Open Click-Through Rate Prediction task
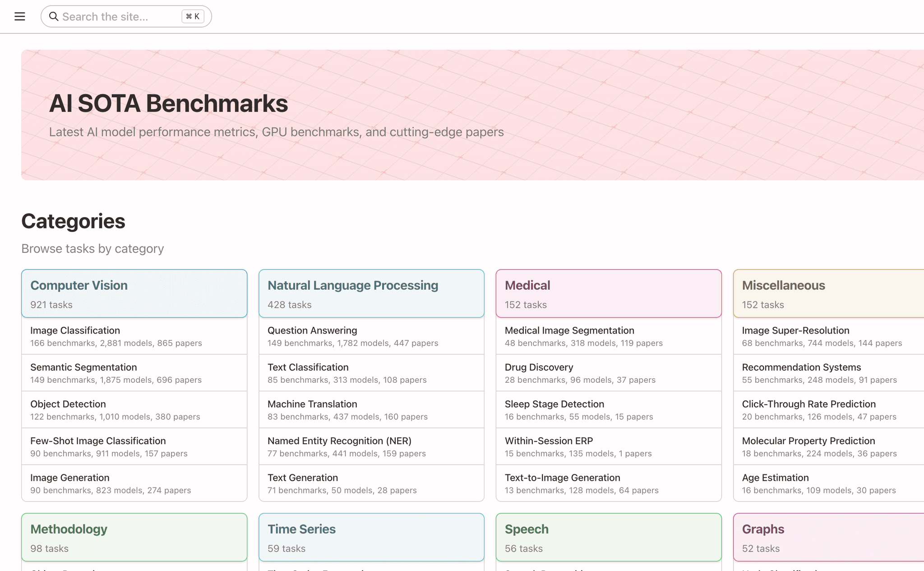Viewport: 924px width, 571px height. [828, 409]
